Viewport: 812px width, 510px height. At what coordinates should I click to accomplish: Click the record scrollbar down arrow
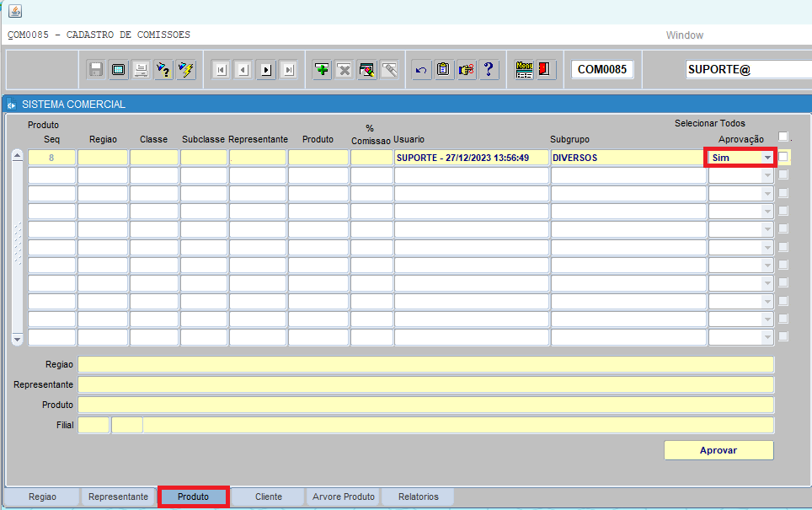tap(18, 340)
